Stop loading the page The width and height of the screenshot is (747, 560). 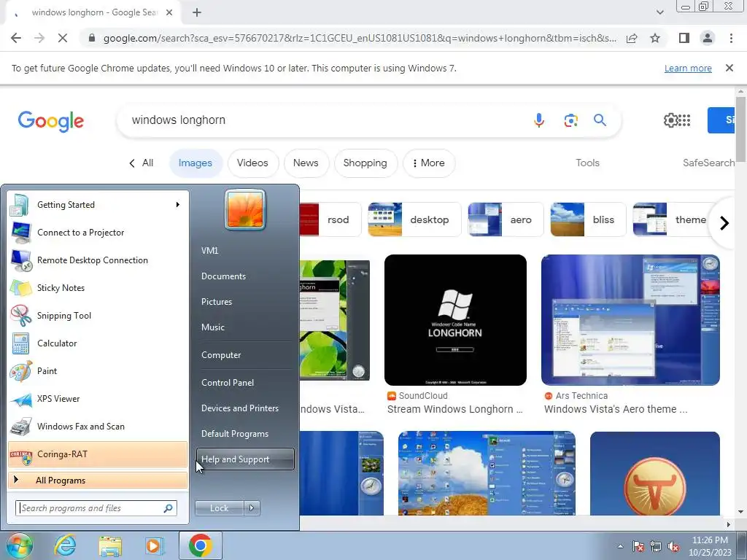[63, 38]
